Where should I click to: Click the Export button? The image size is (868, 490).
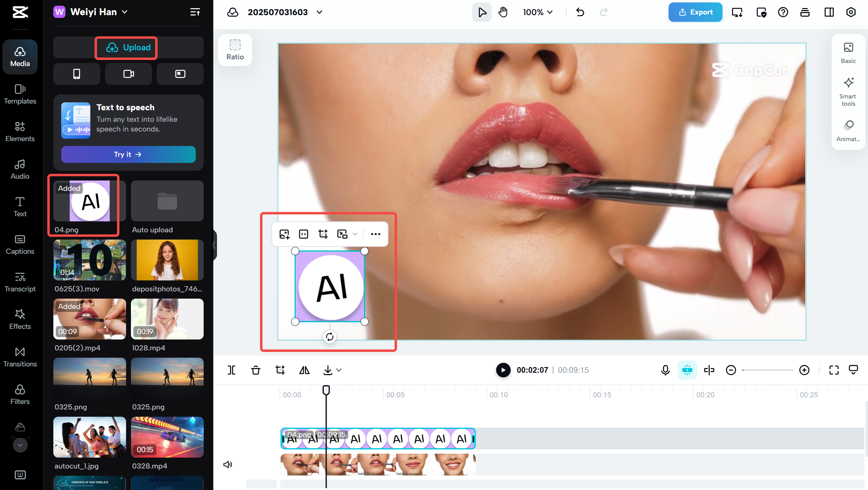tap(695, 12)
